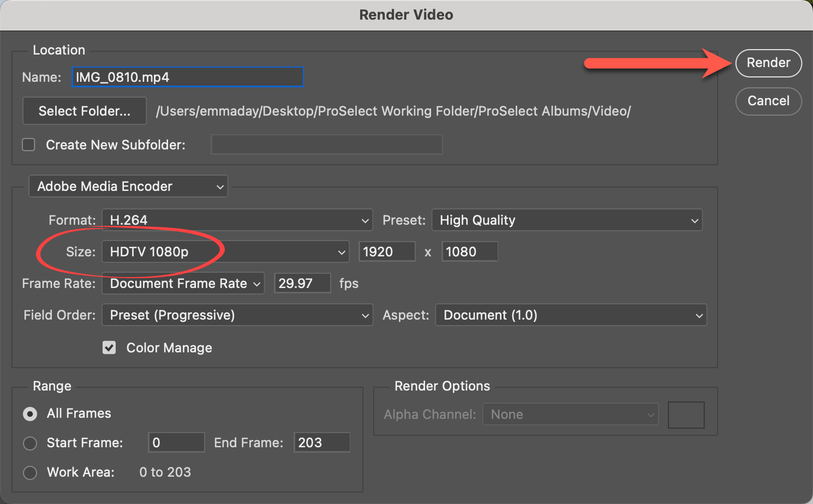Expand the Document Frame Rate dropdown
The image size is (813, 504).
click(183, 284)
